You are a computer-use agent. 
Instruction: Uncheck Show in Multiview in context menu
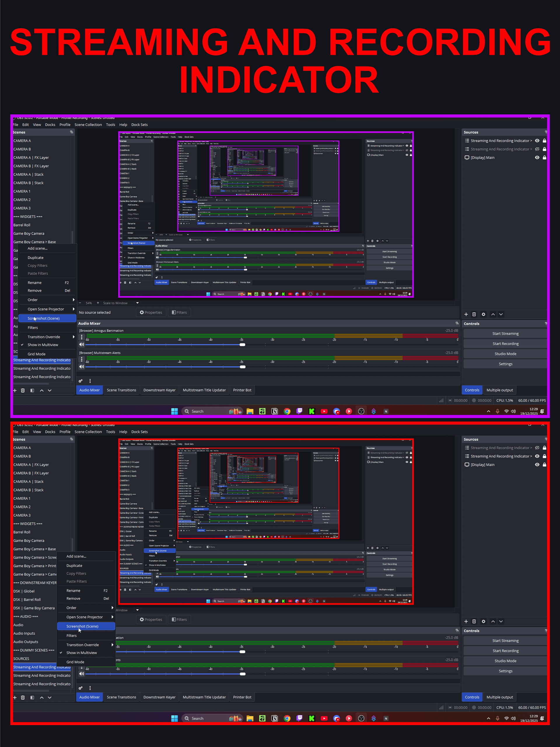pos(43,344)
